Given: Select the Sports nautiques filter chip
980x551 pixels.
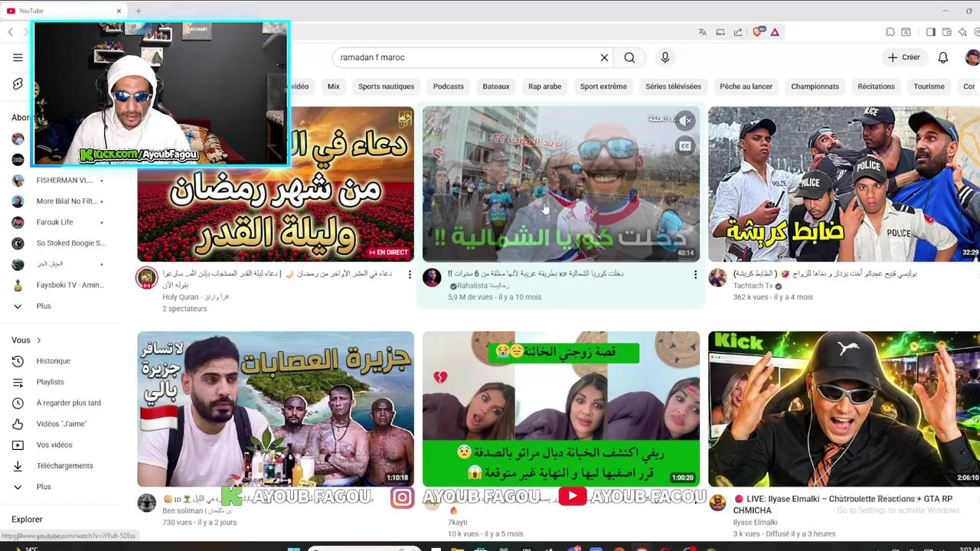Looking at the screenshot, I should coord(386,86).
